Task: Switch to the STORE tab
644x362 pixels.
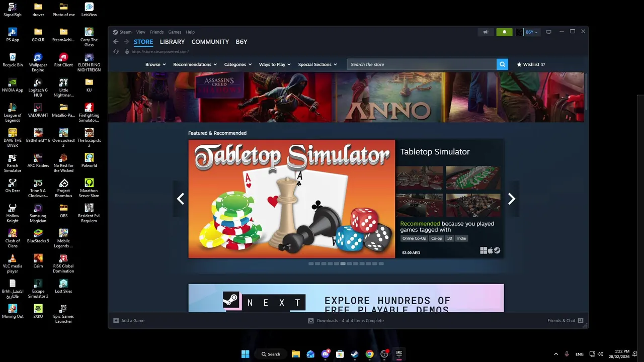Action: pos(143,42)
